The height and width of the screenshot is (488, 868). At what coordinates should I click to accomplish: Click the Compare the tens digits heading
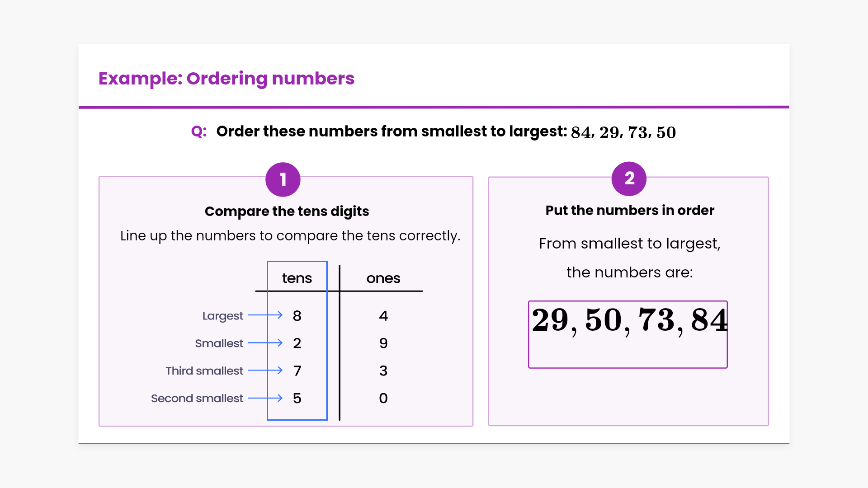tap(287, 211)
